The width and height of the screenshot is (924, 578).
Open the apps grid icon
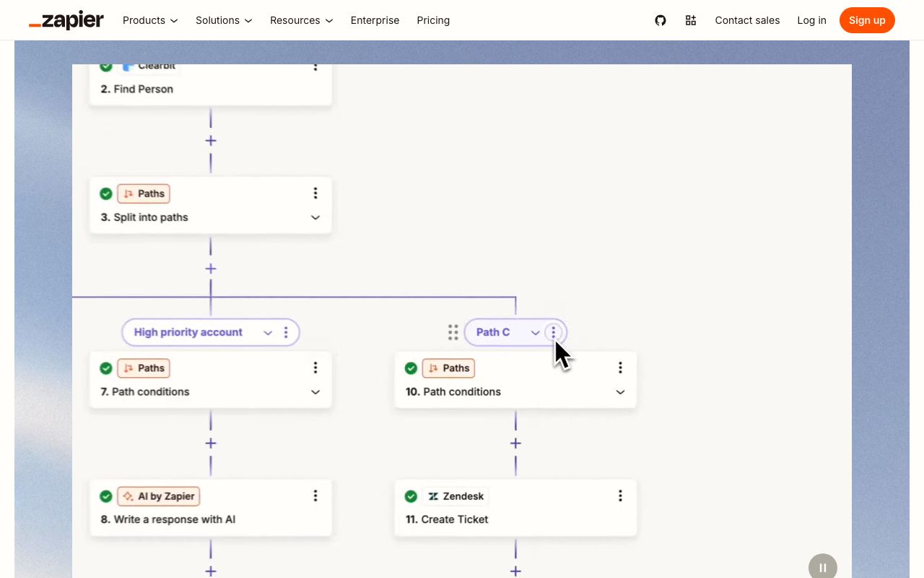pos(691,20)
